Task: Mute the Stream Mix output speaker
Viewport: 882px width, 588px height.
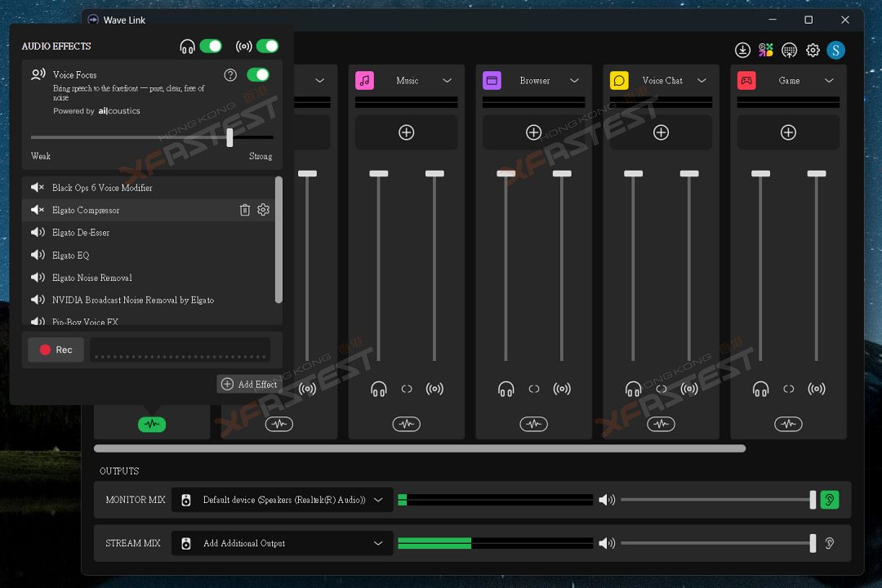Action: [x=606, y=543]
